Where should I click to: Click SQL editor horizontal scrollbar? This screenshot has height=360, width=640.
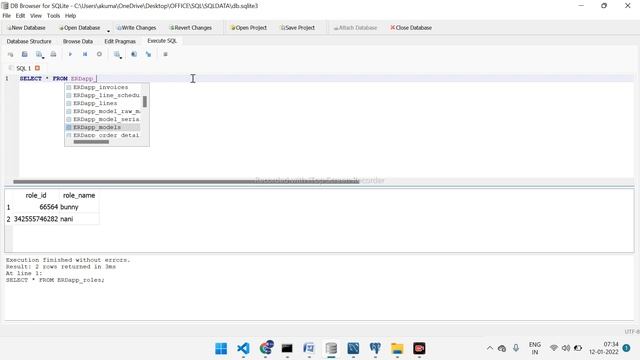186,182
